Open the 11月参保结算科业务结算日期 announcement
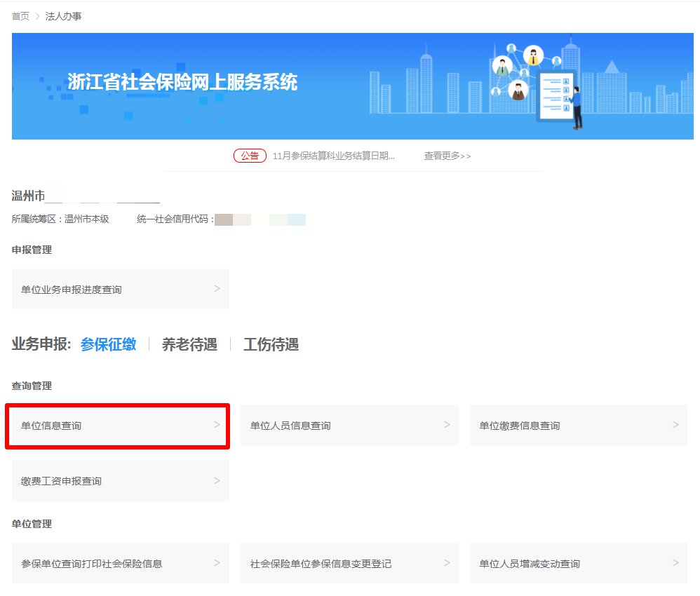The image size is (700, 596). [333, 156]
